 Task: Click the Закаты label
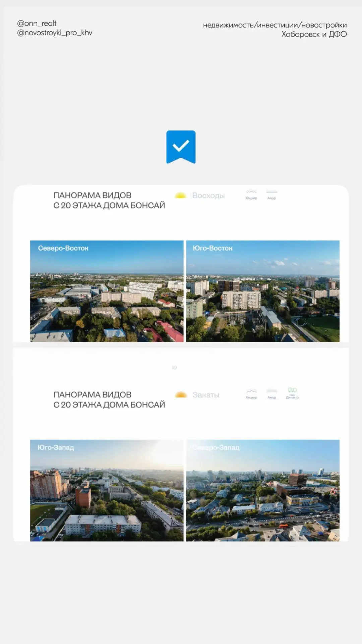(206, 395)
